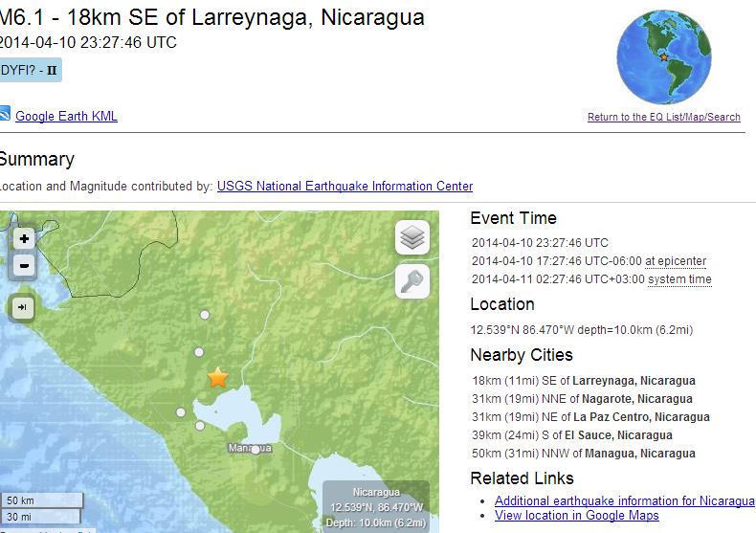The height and width of the screenshot is (533, 756).
Task: View location in Google Maps
Action: pyautogui.click(x=576, y=516)
